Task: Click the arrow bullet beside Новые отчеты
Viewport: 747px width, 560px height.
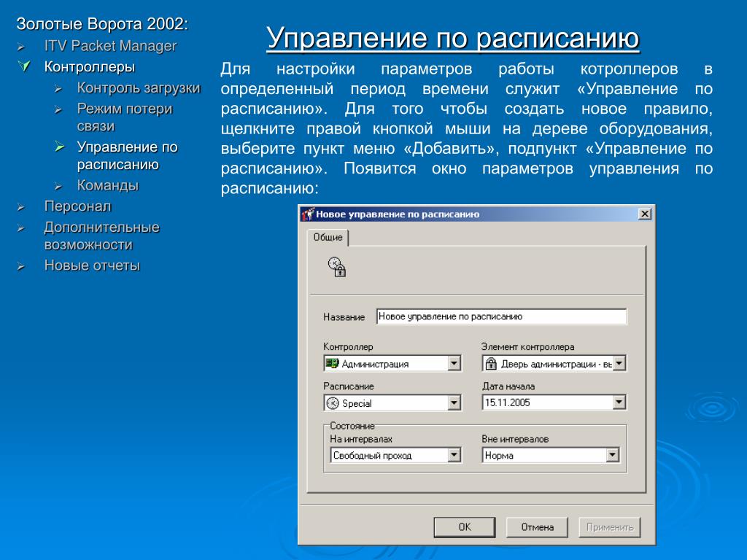Action: point(21,267)
